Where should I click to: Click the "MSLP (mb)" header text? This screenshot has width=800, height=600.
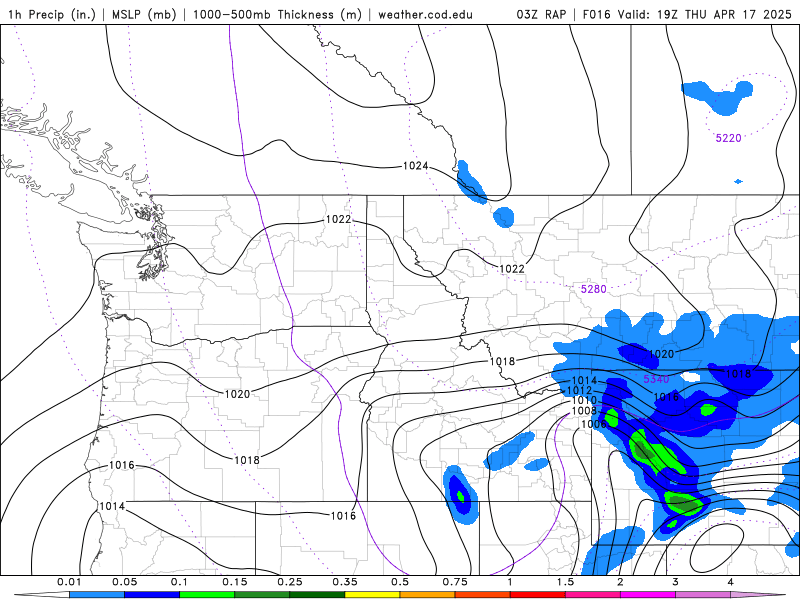click(x=143, y=14)
